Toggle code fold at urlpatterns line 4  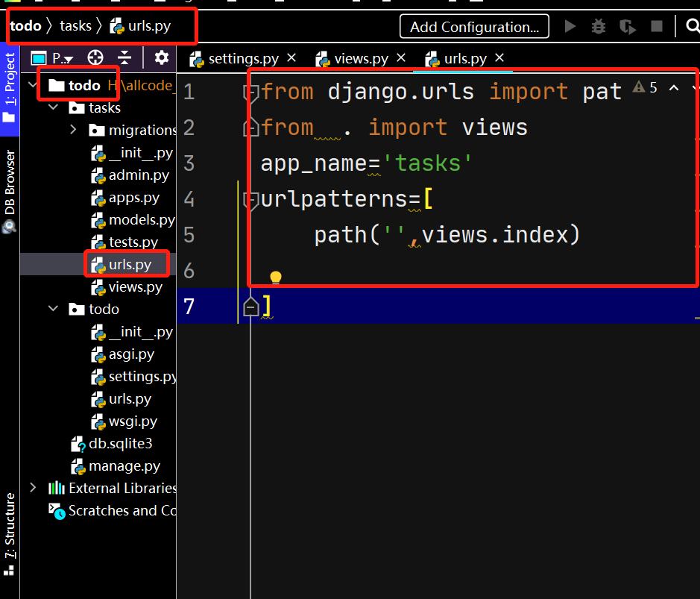pyautogui.click(x=251, y=200)
